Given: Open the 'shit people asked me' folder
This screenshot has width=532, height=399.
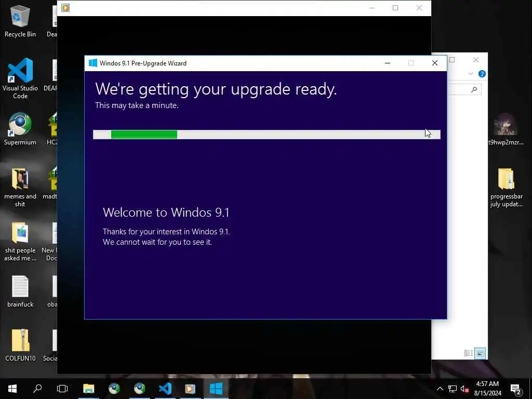Looking at the screenshot, I should point(20,242).
